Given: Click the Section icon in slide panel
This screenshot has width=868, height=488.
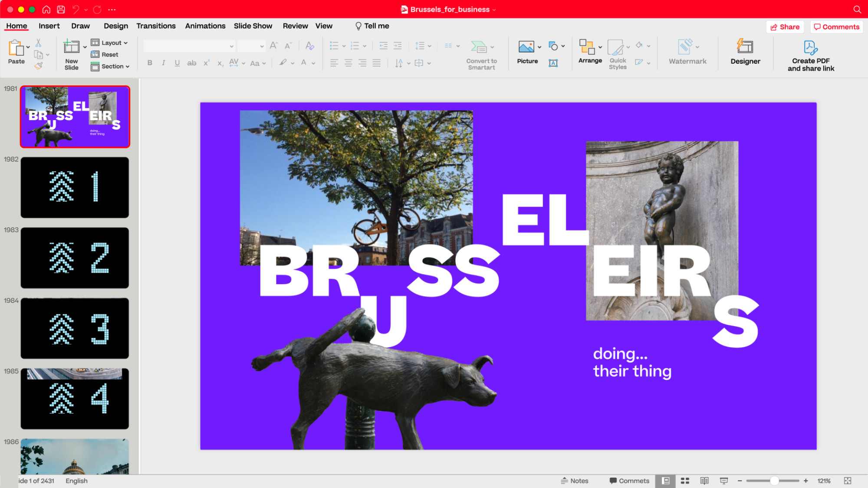Looking at the screenshot, I should [x=94, y=66].
